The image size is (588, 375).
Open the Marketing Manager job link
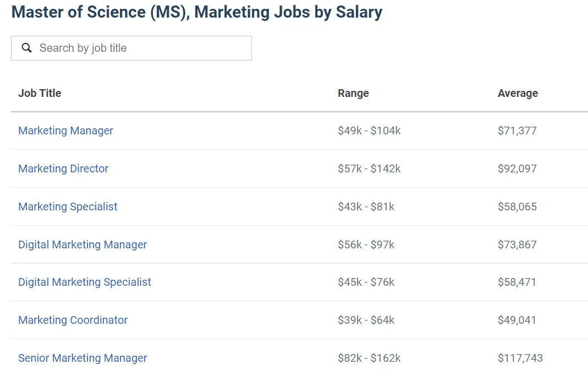(x=65, y=131)
